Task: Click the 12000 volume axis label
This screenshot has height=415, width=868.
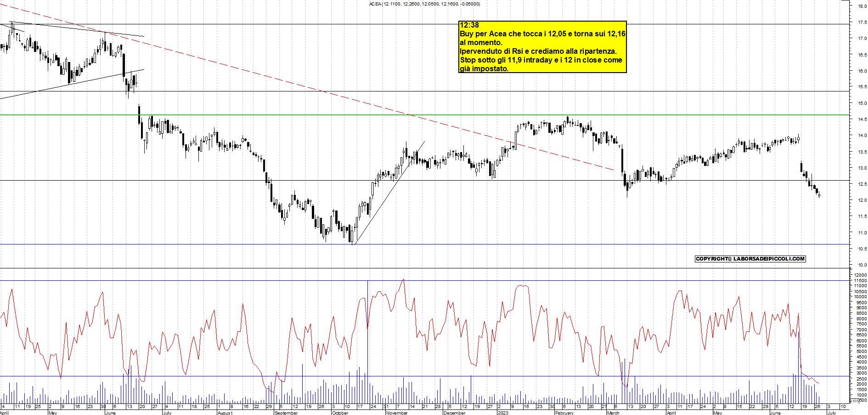Action: [861, 275]
